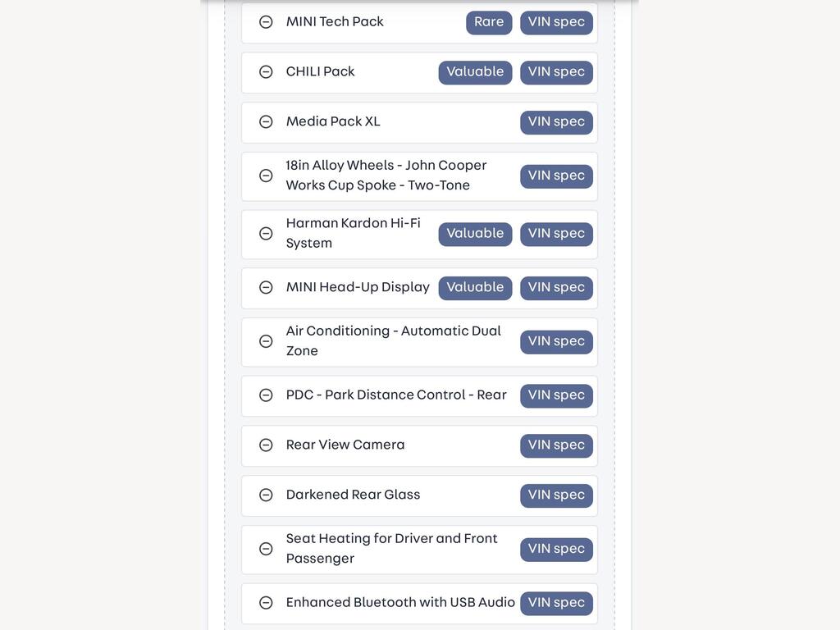Click VIN spec badge on Rear View Camera
The image size is (840, 630).
coord(557,445)
